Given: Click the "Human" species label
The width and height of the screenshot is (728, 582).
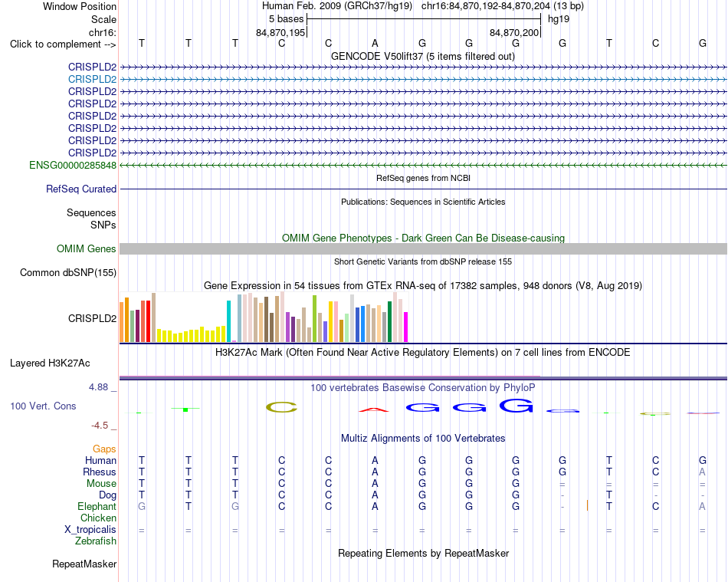Looking at the screenshot, I should coord(100,460).
